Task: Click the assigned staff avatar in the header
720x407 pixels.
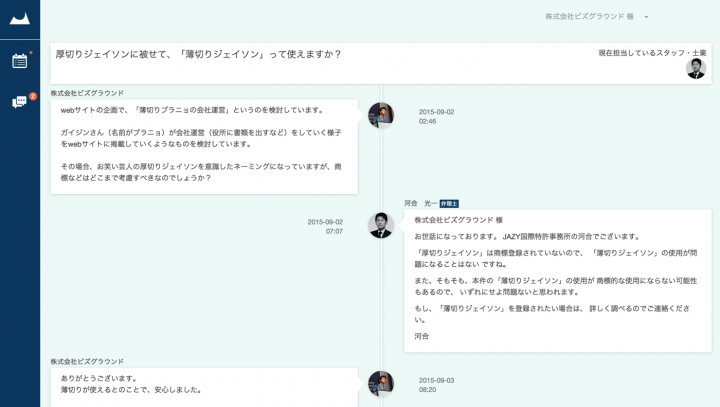Action: [x=696, y=69]
